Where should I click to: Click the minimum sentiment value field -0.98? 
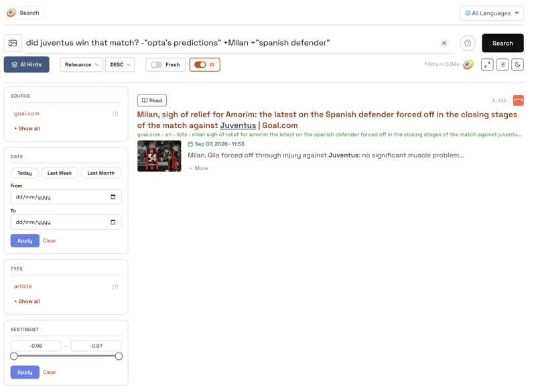(x=36, y=346)
